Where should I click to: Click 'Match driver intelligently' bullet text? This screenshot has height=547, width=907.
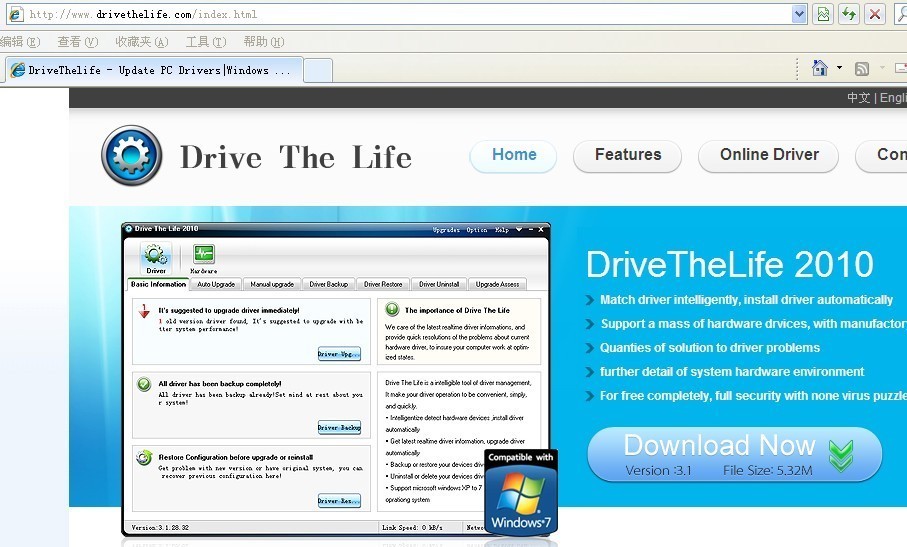click(x=746, y=300)
